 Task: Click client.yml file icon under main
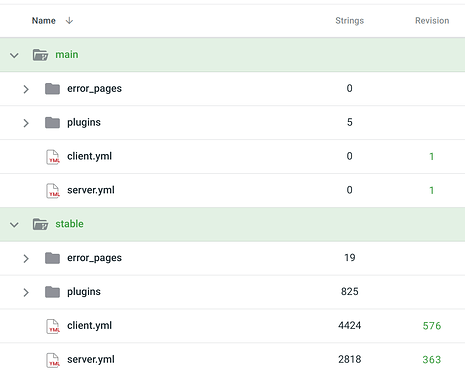click(x=53, y=157)
